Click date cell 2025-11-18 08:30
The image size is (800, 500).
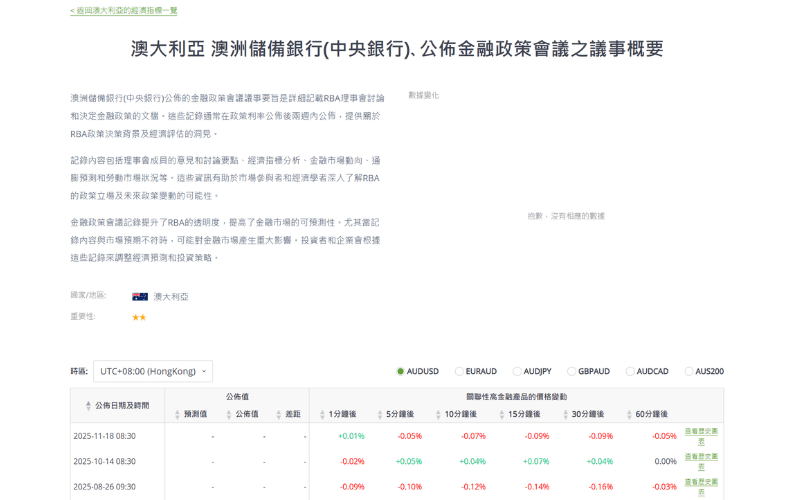coord(105,436)
